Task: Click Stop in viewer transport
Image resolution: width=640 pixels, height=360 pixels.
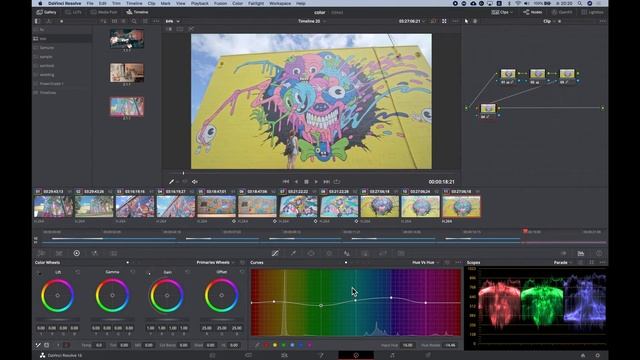Action: pyautogui.click(x=306, y=182)
